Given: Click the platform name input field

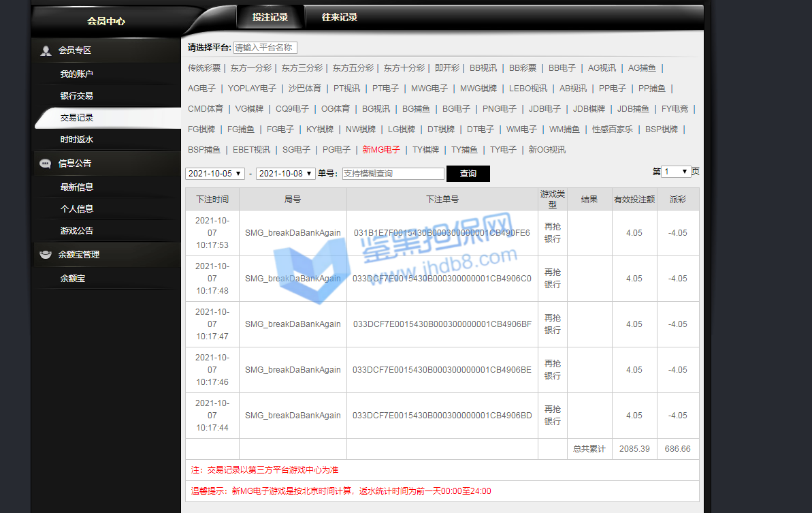Looking at the screenshot, I should 265,48.
